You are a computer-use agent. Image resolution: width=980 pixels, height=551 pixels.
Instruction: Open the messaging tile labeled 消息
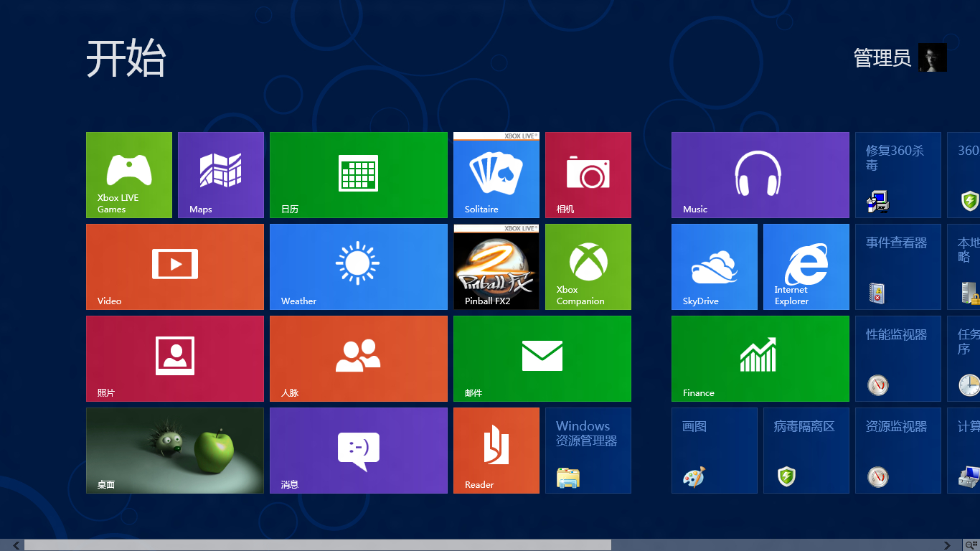coord(359,451)
